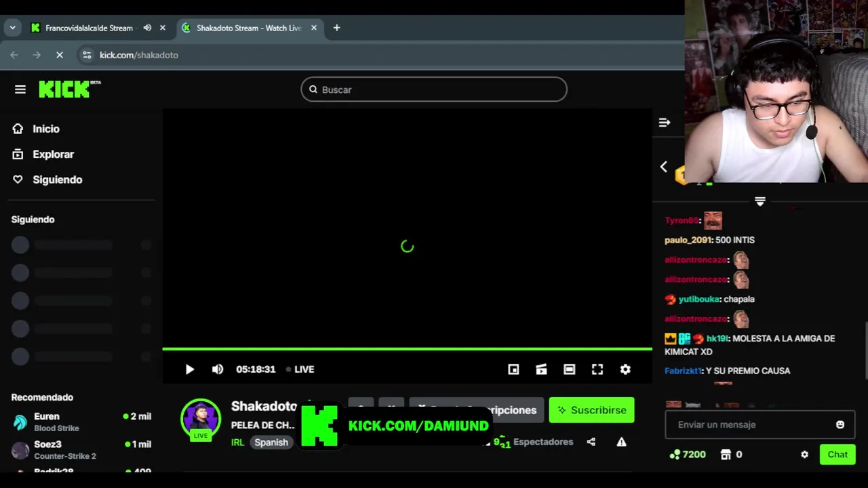The width and height of the screenshot is (868, 488).
Task: Click username Fabrizkt1 in chat
Action: (x=683, y=371)
